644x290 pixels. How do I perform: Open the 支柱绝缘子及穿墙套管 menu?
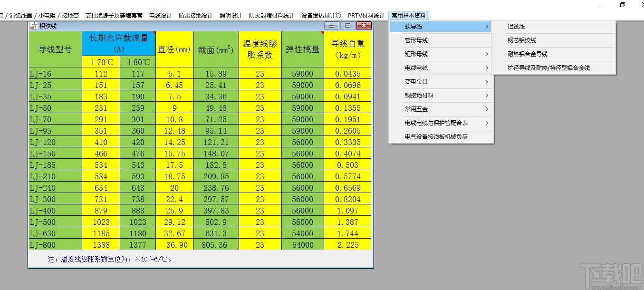pyautogui.click(x=114, y=15)
